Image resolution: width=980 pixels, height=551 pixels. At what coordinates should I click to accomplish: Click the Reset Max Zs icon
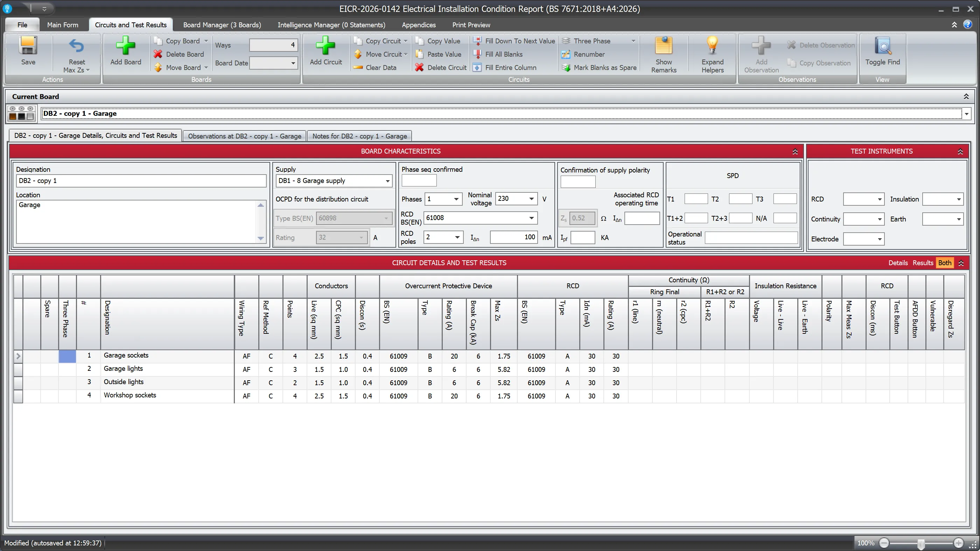(76, 46)
